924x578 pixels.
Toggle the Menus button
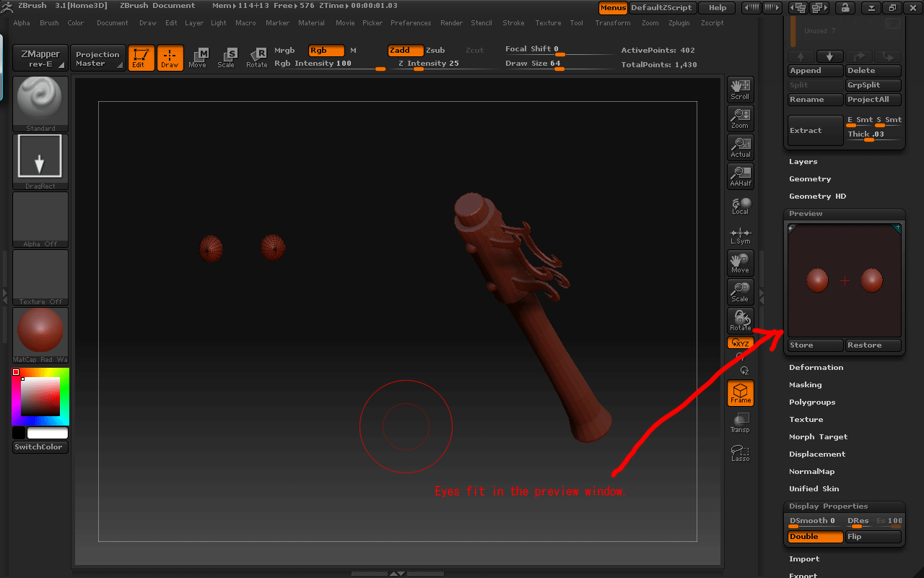pos(613,8)
